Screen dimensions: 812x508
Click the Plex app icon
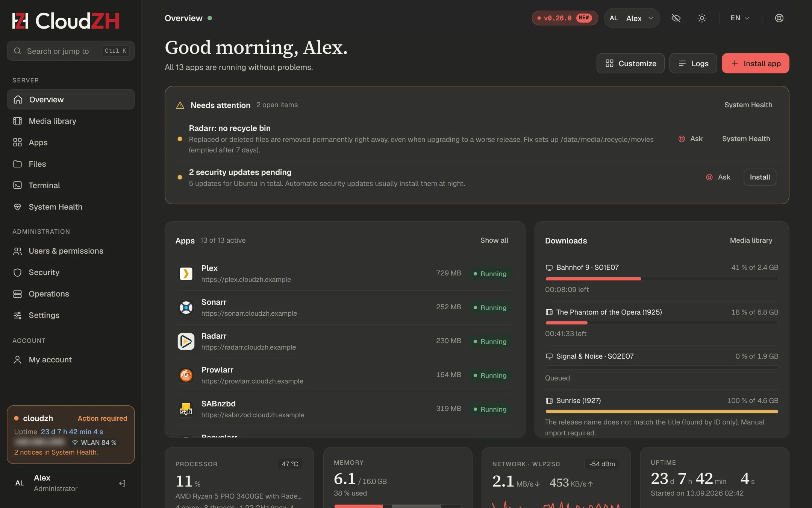[x=186, y=274]
